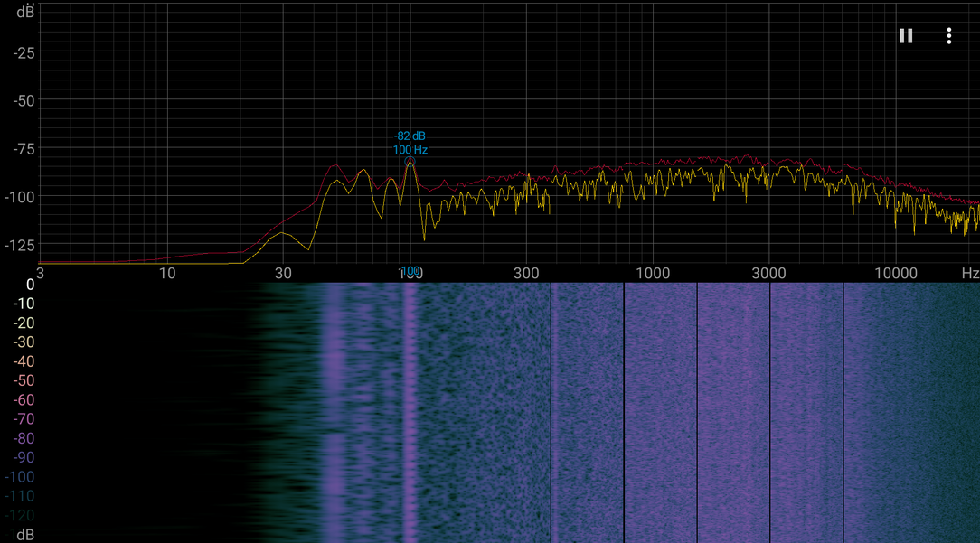Screen dimensions: 980x543
Task: Tap the 30 frequency axis label
Action: click(283, 273)
